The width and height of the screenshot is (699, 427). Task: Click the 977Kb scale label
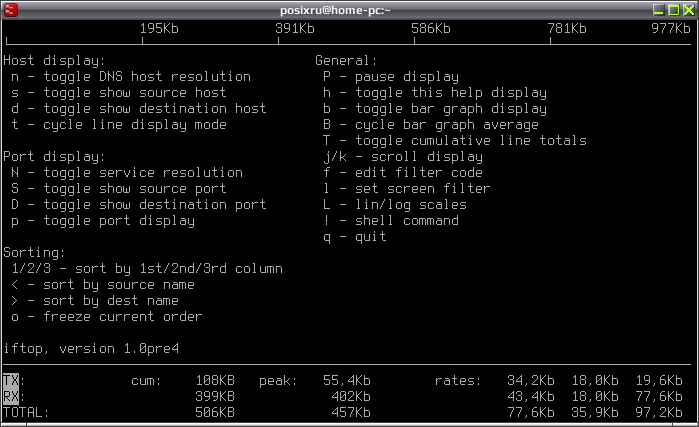click(670, 29)
